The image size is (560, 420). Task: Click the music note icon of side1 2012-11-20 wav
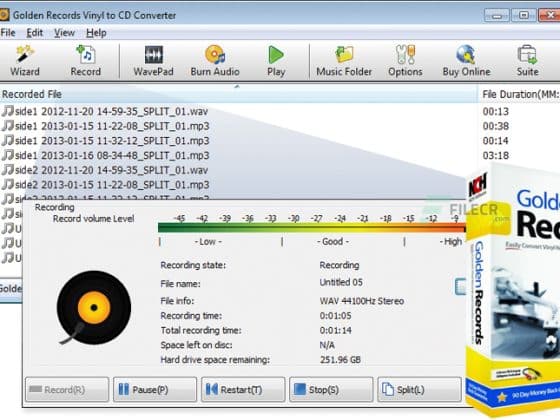8,111
